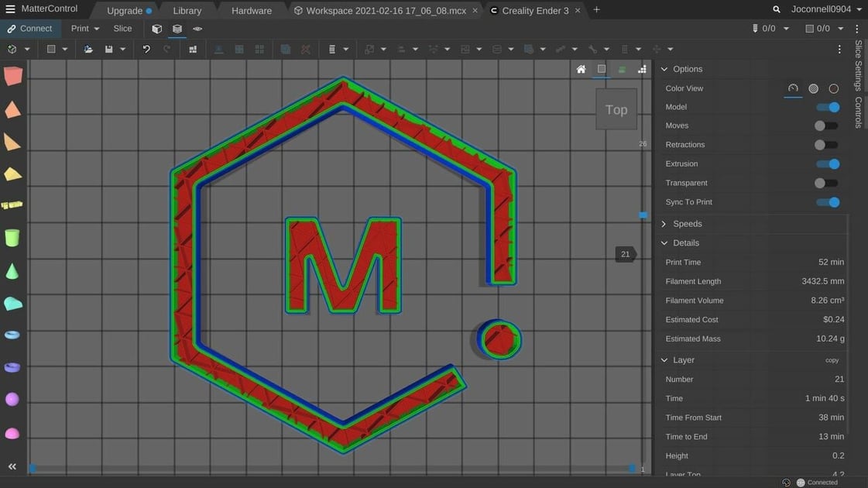Turn on the Transparent toggle
868x488 pixels.
[825, 183]
